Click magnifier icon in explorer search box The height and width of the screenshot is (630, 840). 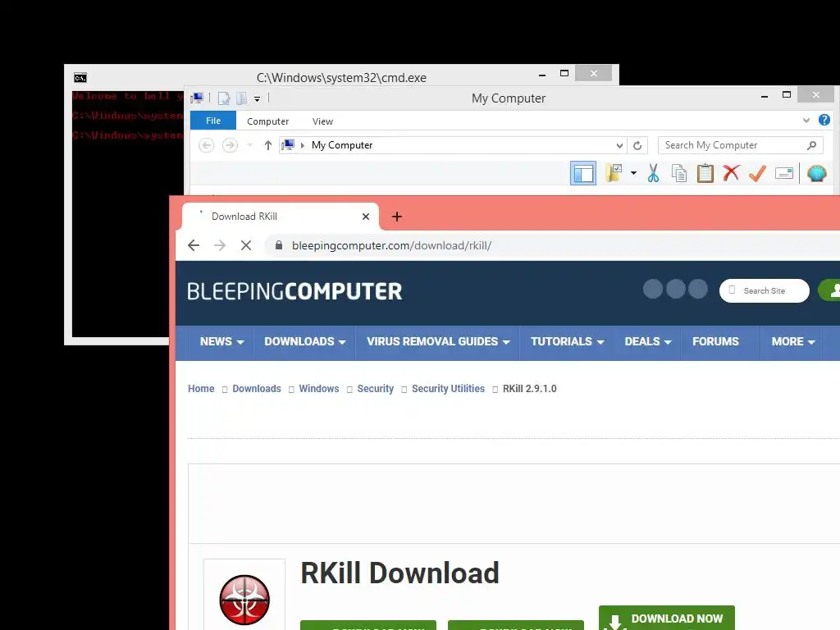click(811, 145)
